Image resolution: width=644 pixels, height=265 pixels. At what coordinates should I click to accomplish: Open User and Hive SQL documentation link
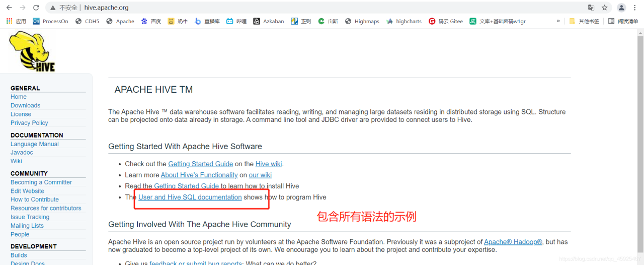[190, 197]
